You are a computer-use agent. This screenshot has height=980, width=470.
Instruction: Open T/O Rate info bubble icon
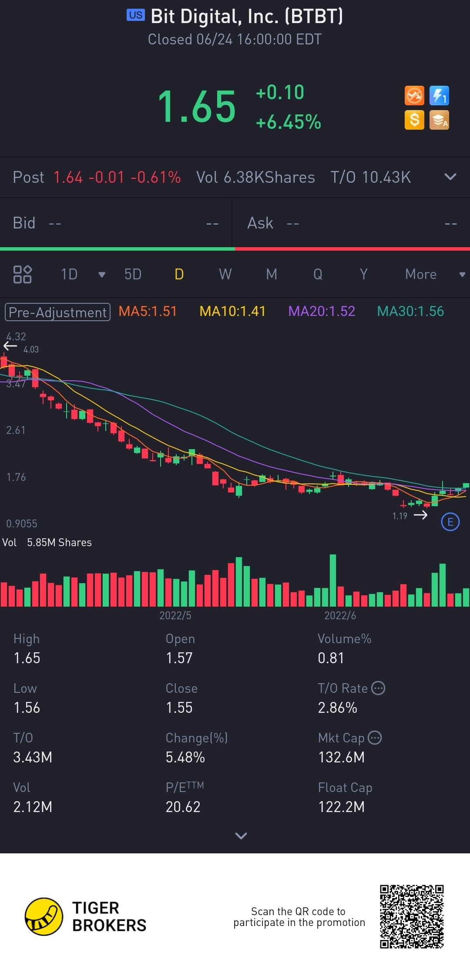coord(378,688)
